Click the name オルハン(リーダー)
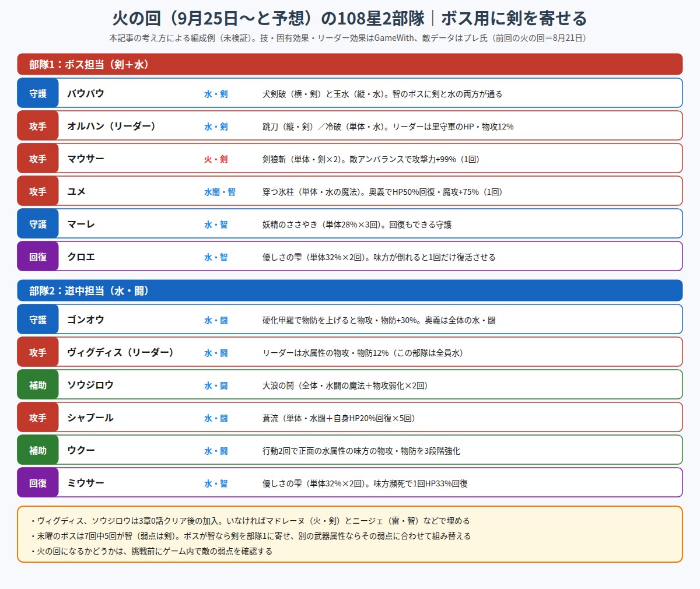The width and height of the screenshot is (700, 589). [111, 126]
